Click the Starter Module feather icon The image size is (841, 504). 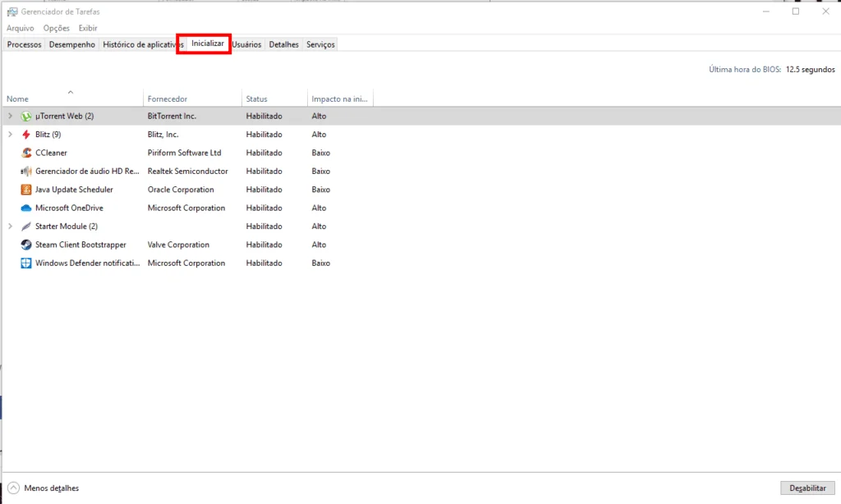tap(25, 227)
